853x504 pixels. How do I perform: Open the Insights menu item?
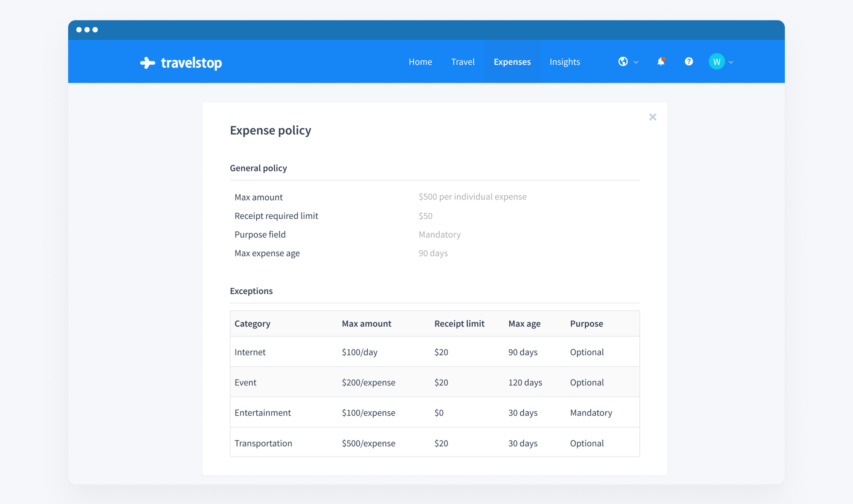click(565, 62)
